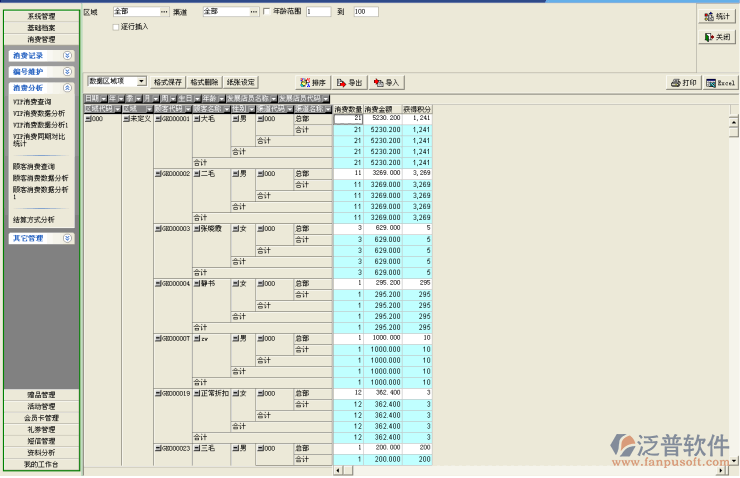740x478 pixels.
Task: Toggle the 逐行插入 checkbox
Action: pyautogui.click(x=116, y=26)
